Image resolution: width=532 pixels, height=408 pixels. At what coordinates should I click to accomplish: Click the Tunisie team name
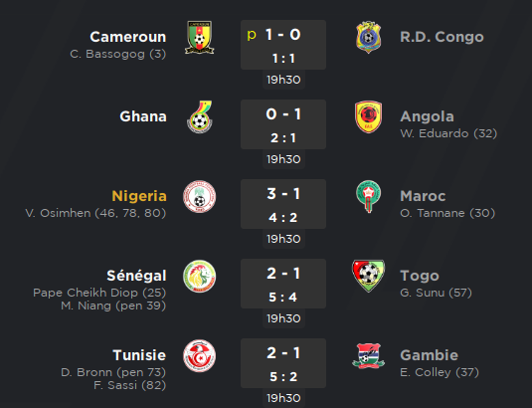pyautogui.click(x=139, y=355)
